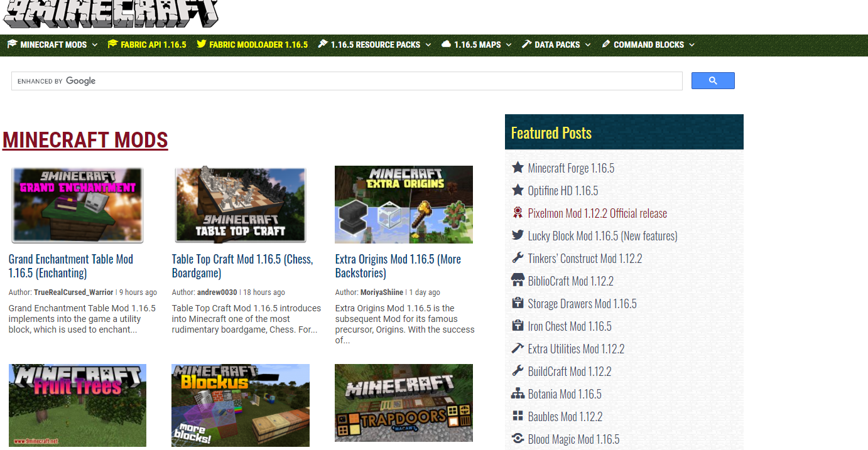This screenshot has height=450, width=868.
Task: Open the Fruit Trees thumbnail image
Action: click(77, 405)
